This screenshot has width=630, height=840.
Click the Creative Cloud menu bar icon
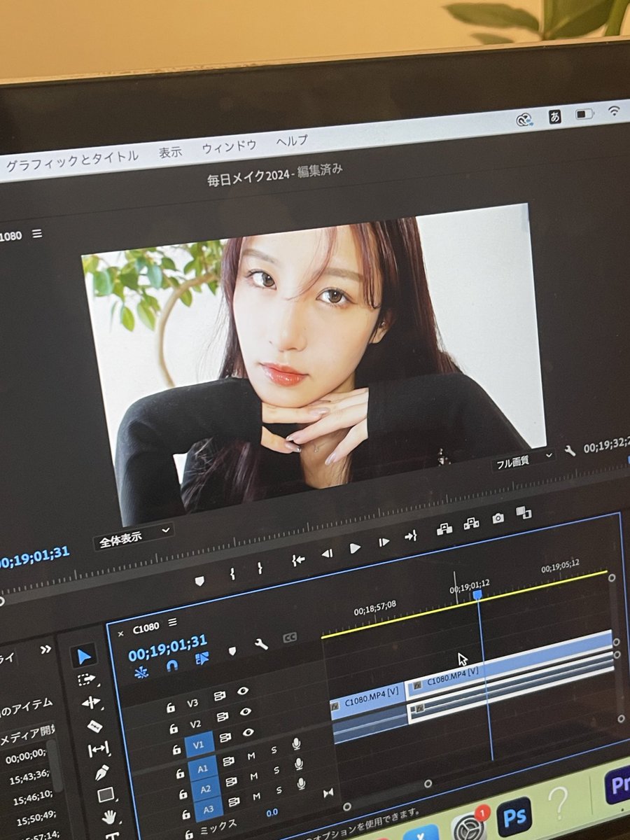pyautogui.click(x=524, y=119)
